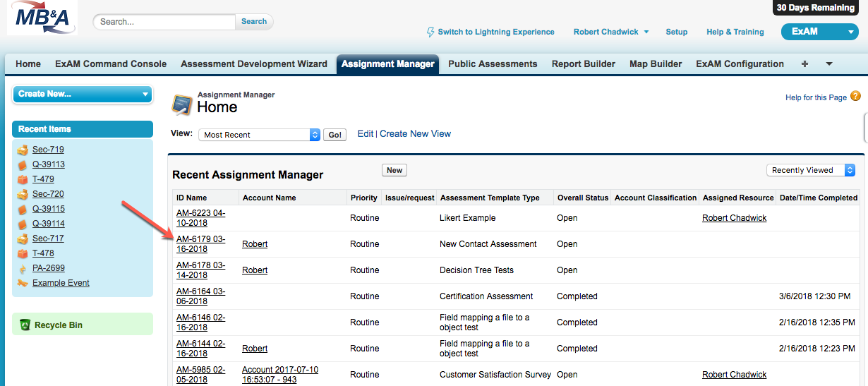
Task: Open record AM-6144 02-16-2018
Action: 201,349
